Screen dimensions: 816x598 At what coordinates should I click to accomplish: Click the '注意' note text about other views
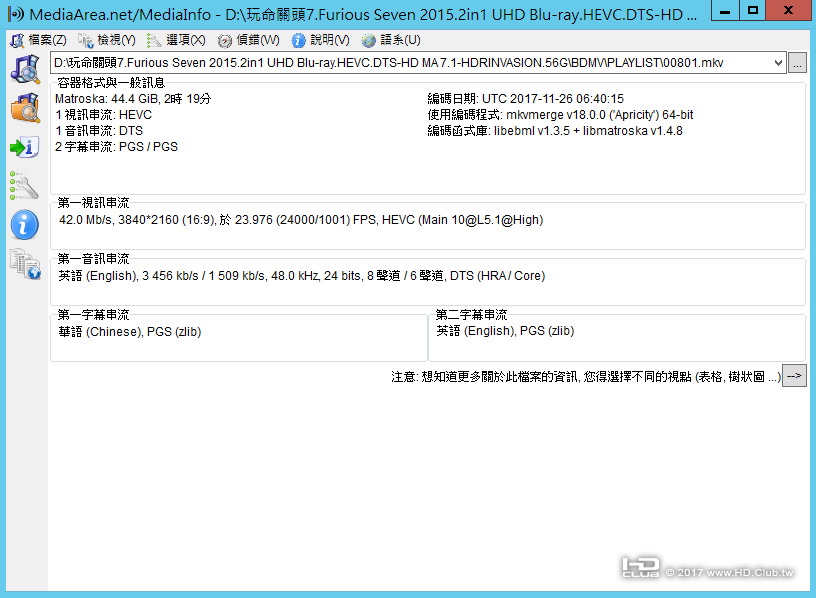tap(586, 376)
